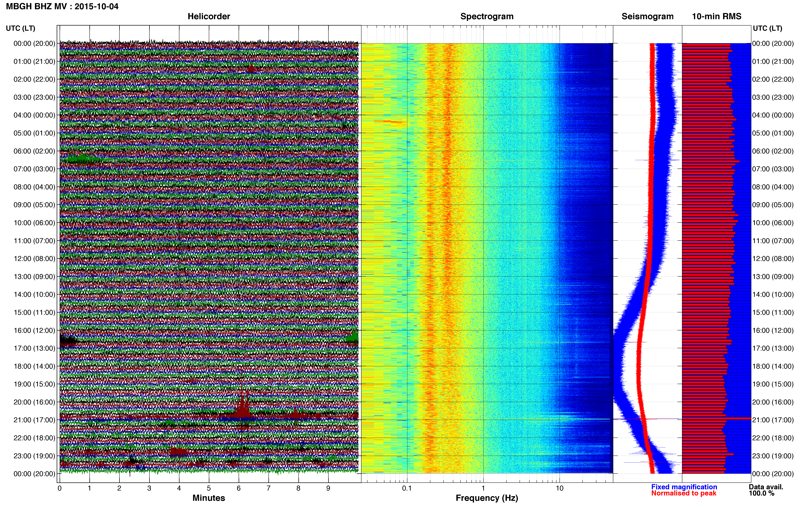Click the left '08:00 (04:00)' time label
The width and height of the screenshot is (812, 508).
click(x=34, y=187)
